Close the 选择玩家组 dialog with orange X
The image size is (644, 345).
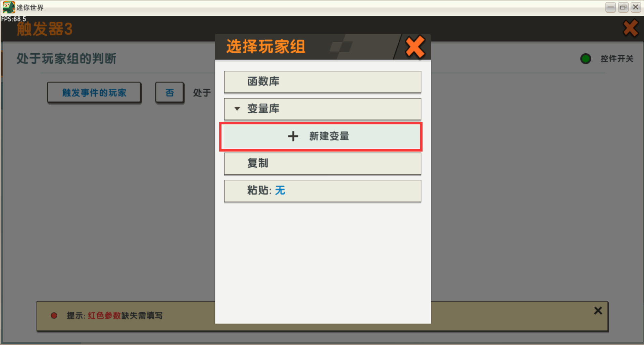coord(415,47)
